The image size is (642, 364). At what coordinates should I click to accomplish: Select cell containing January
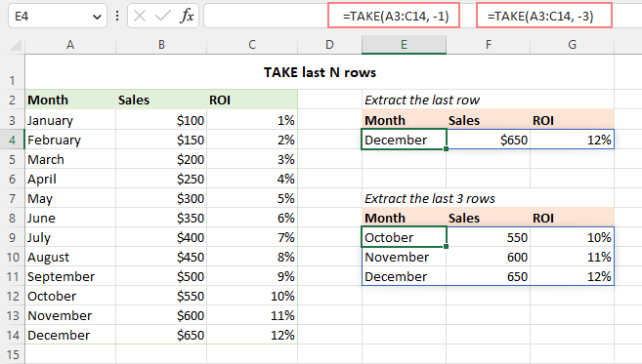coord(70,120)
